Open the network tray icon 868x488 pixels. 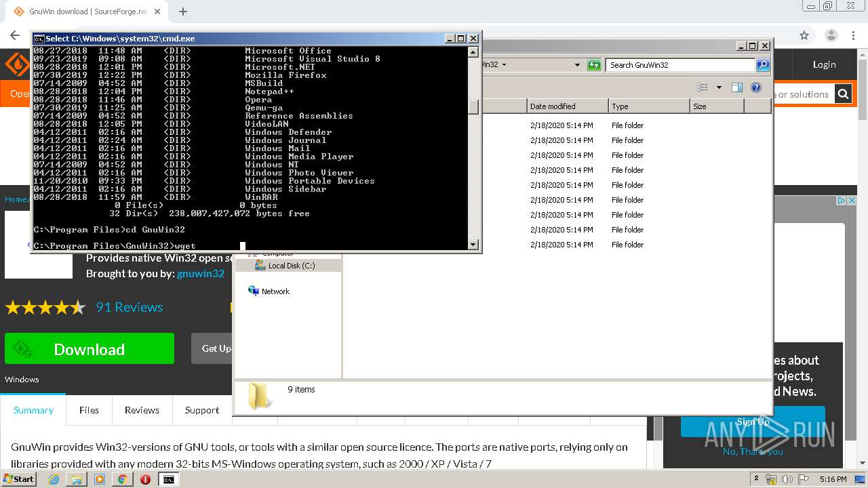(x=772, y=479)
